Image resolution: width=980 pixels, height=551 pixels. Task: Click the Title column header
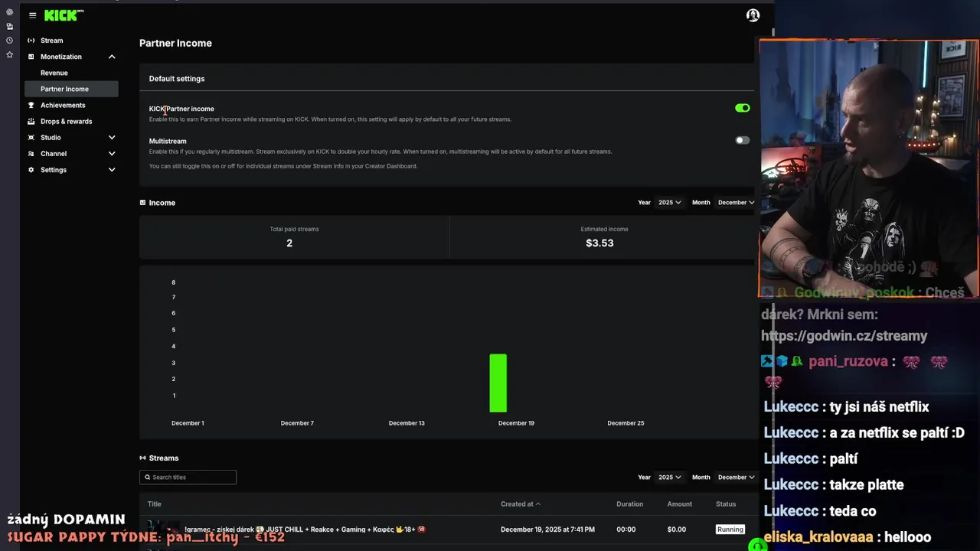coord(154,504)
